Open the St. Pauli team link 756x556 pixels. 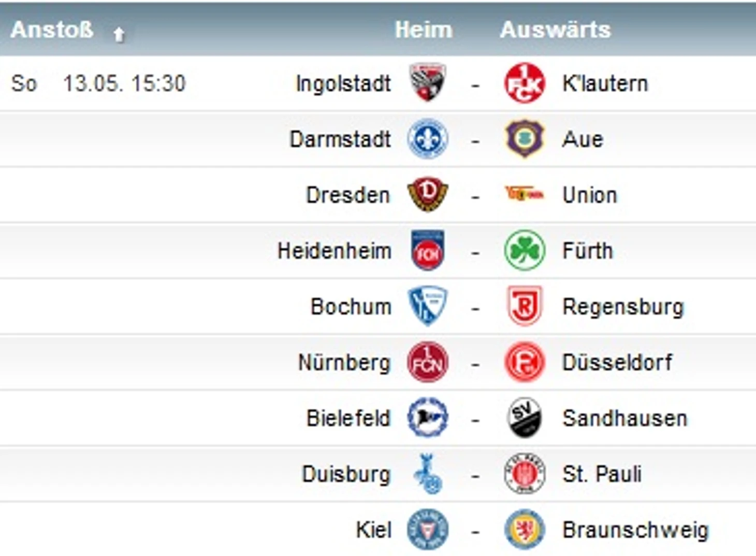click(602, 474)
